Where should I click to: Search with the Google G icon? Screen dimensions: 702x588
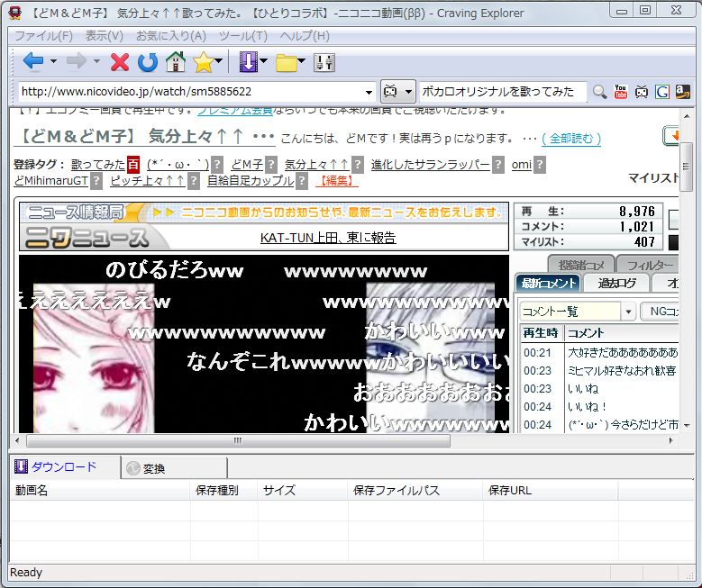662,92
